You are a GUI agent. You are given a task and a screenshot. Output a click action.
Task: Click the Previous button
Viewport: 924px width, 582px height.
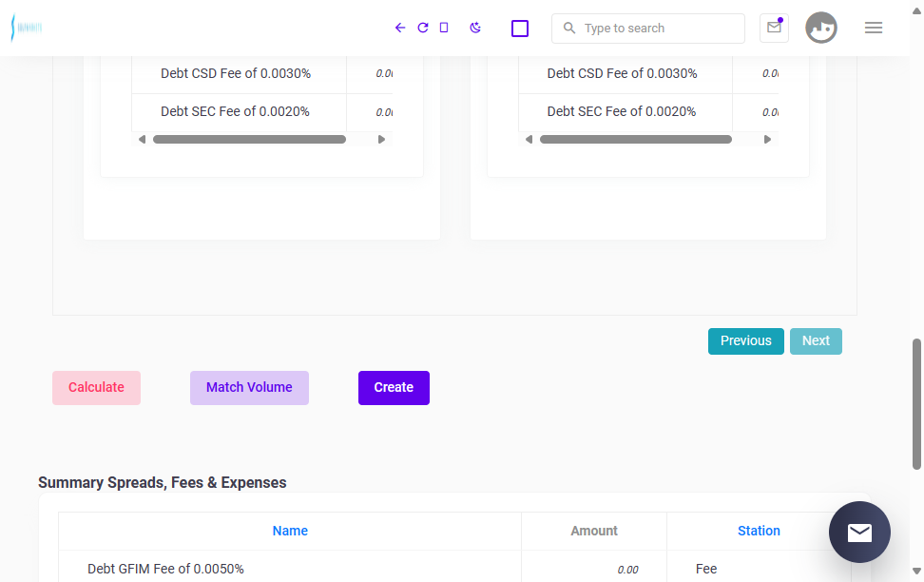(x=745, y=340)
